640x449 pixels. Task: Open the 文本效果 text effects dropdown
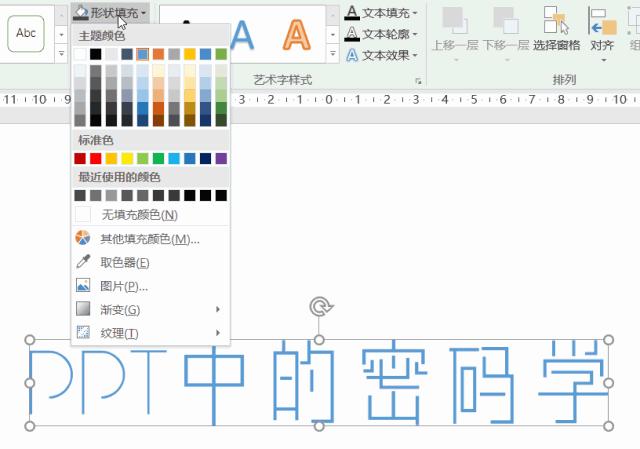[x=381, y=55]
